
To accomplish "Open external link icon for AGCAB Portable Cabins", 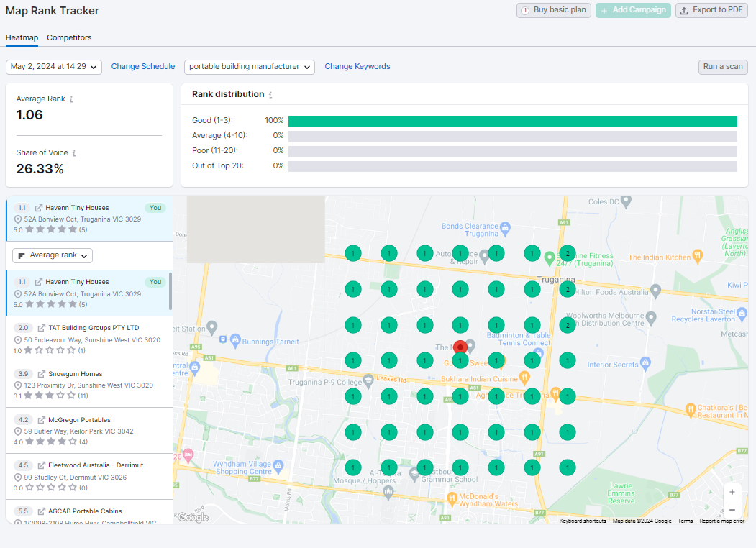I will (42, 511).
